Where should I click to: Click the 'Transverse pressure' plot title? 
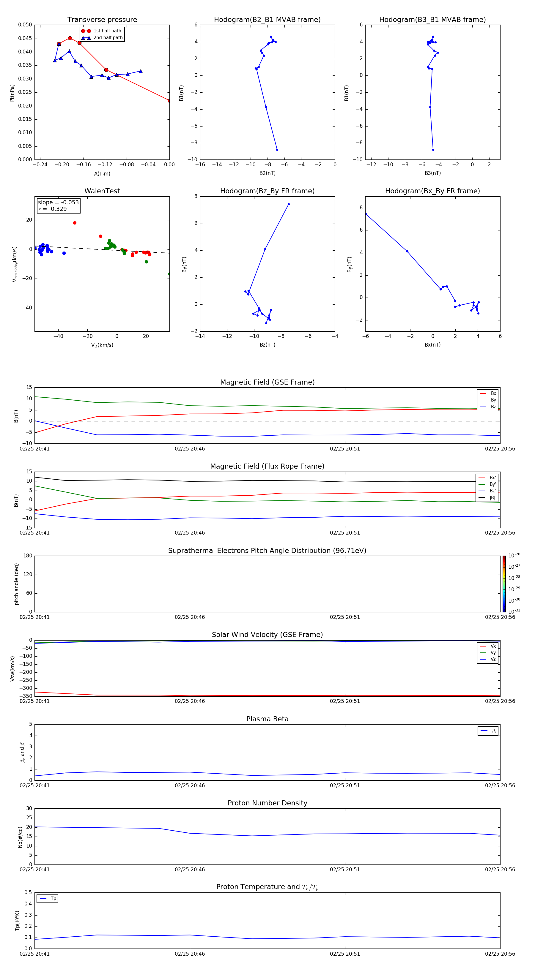click(x=102, y=19)
